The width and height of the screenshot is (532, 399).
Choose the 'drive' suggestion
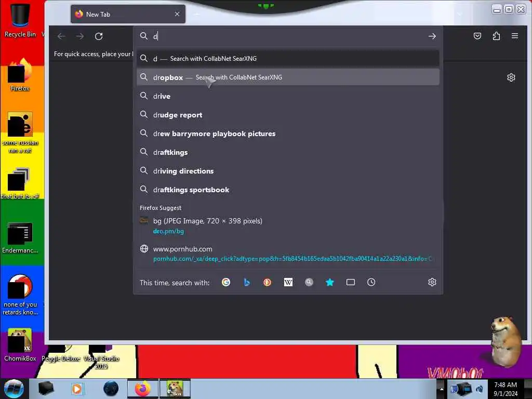tap(288, 96)
